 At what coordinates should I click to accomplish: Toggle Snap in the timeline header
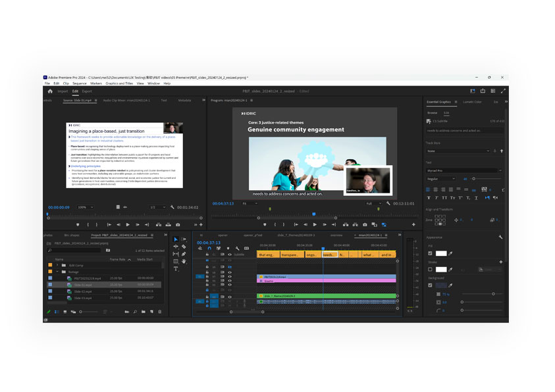(209, 248)
